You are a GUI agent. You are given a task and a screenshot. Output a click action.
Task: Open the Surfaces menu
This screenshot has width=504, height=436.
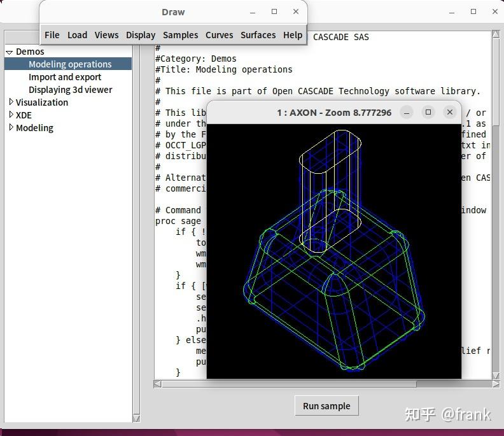click(x=258, y=35)
